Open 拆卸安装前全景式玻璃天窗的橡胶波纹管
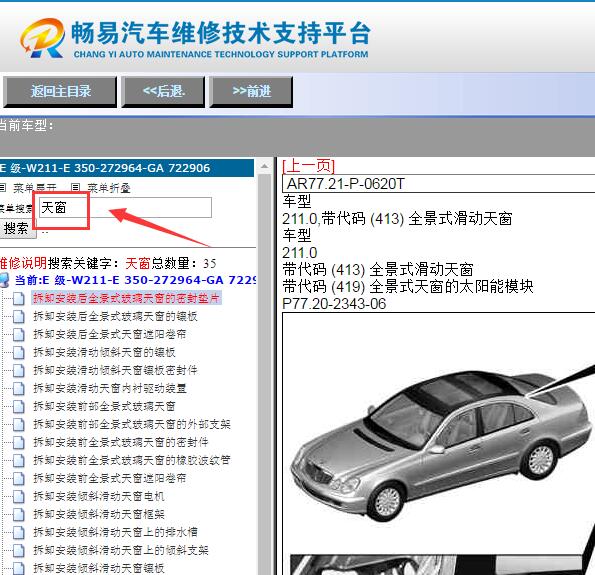Screen dimensions: 595x575 coord(132,460)
